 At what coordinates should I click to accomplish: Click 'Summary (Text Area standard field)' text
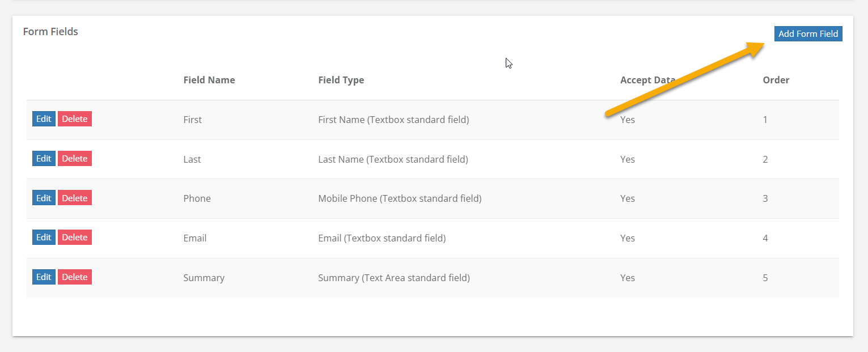tap(394, 278)
